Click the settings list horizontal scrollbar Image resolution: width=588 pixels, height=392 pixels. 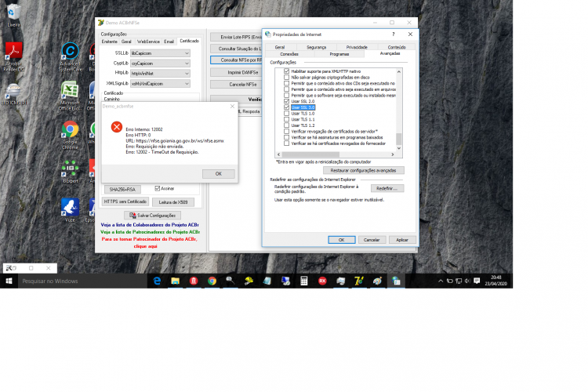[x=336, y=154]
